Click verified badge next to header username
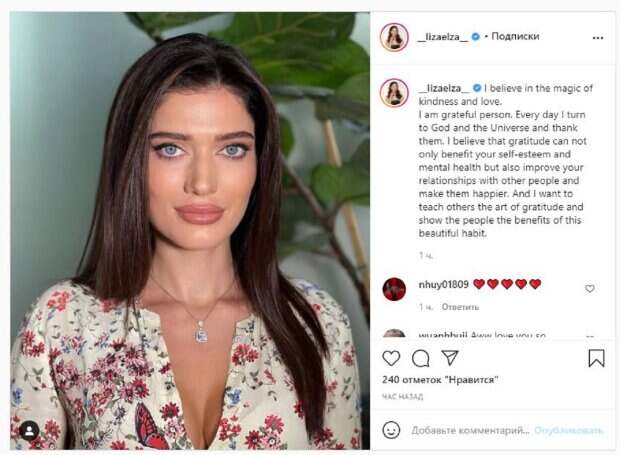The width and height of the screenshot is (620, 455). [x=476, y=37]
